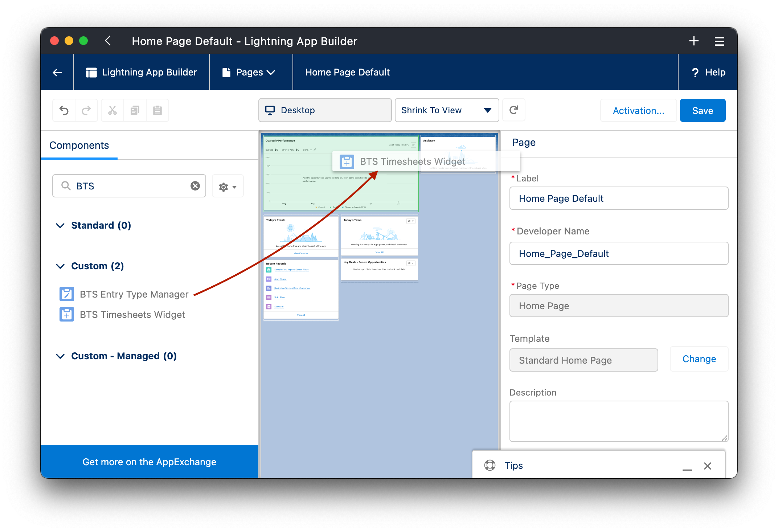Click the Standard Home Page template field
This screenshot has width=778, height=532.
coord(583,360)
